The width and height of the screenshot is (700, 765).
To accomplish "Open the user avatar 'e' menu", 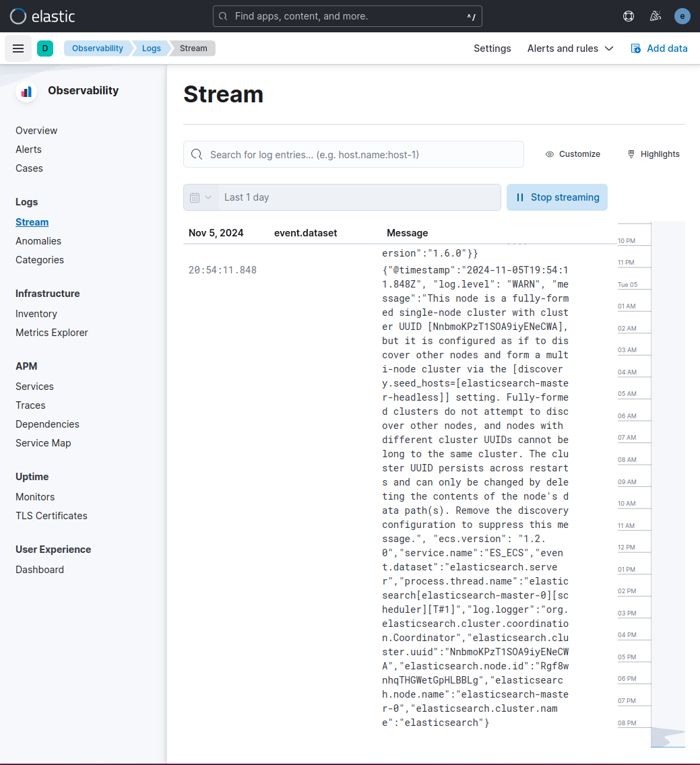I will pyautogui.click(x=682, y=16).
